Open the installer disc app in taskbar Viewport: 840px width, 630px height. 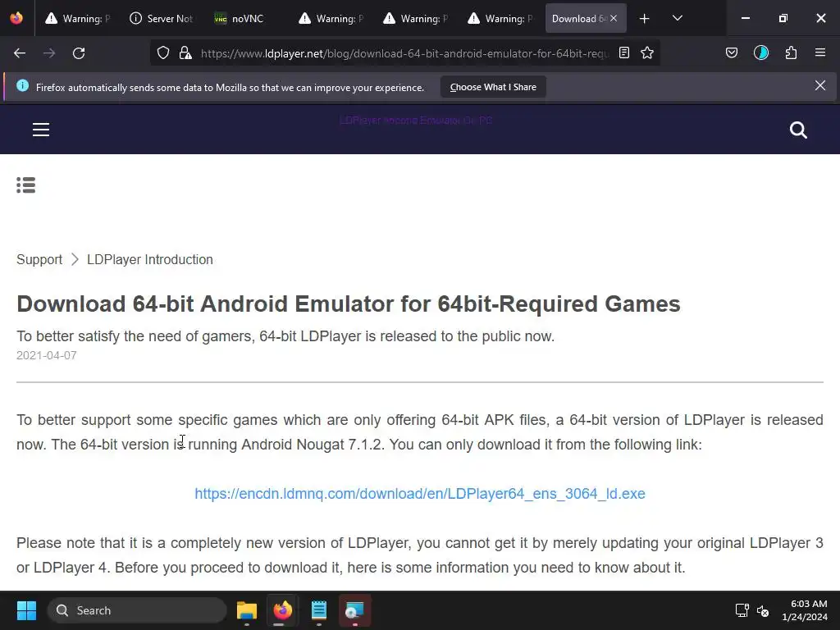click(354, 610)
